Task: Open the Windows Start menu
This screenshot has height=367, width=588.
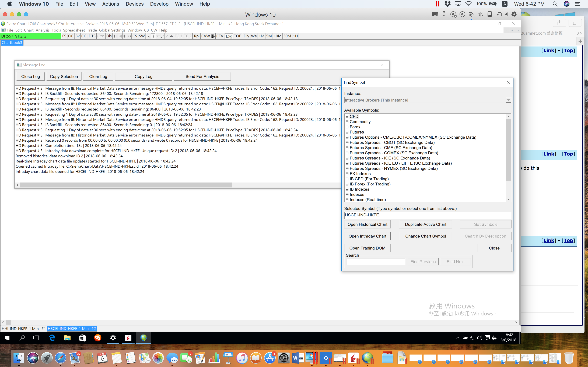Action: click(x=7, y=338)
